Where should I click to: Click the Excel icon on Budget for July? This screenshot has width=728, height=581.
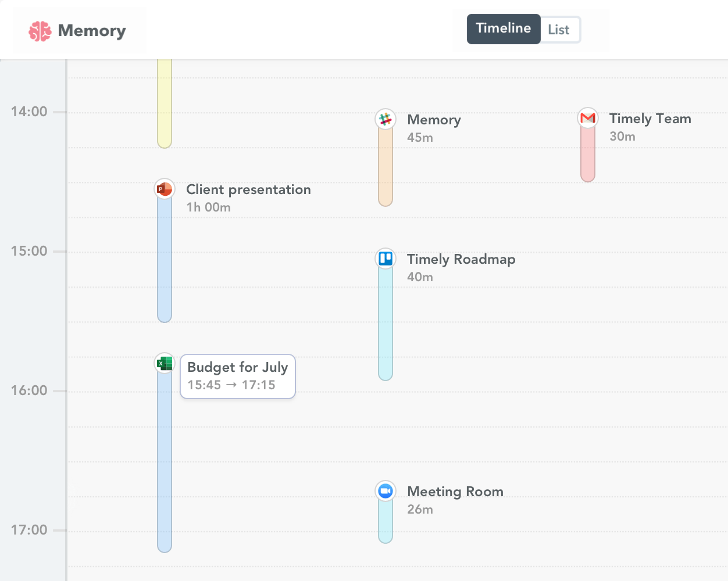[164, 363]
